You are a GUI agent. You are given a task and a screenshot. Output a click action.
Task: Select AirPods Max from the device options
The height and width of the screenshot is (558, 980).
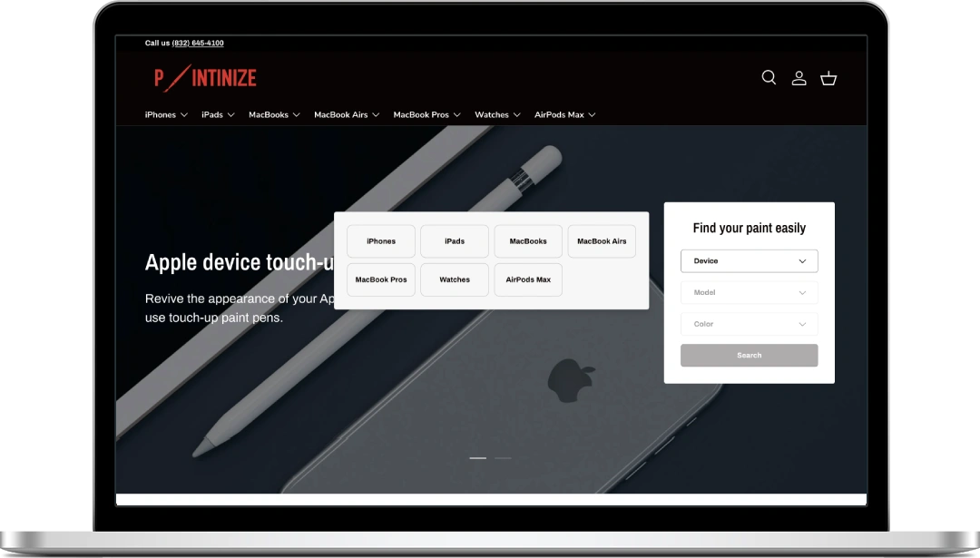(x=528, y=279)
